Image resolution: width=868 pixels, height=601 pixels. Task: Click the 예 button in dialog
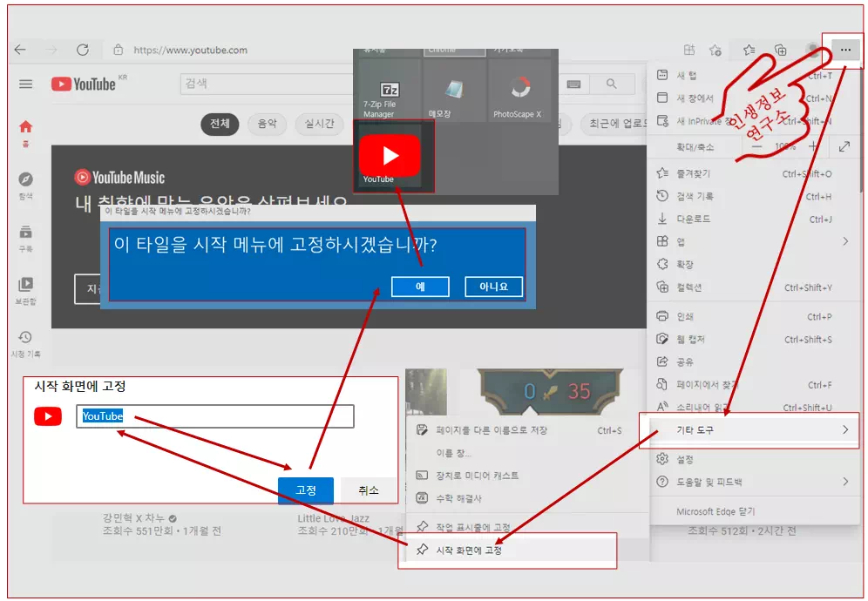[x=420, y=287]
